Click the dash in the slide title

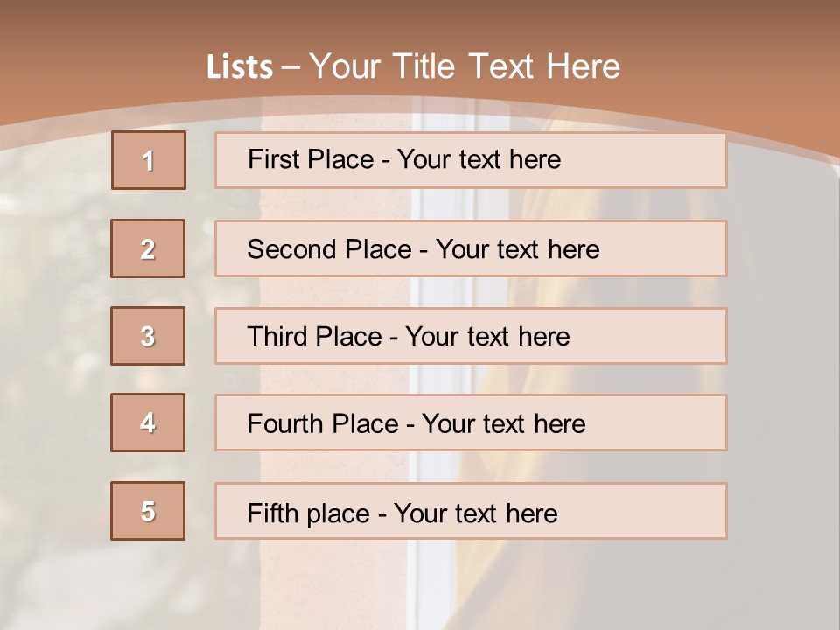coord(290,67)
